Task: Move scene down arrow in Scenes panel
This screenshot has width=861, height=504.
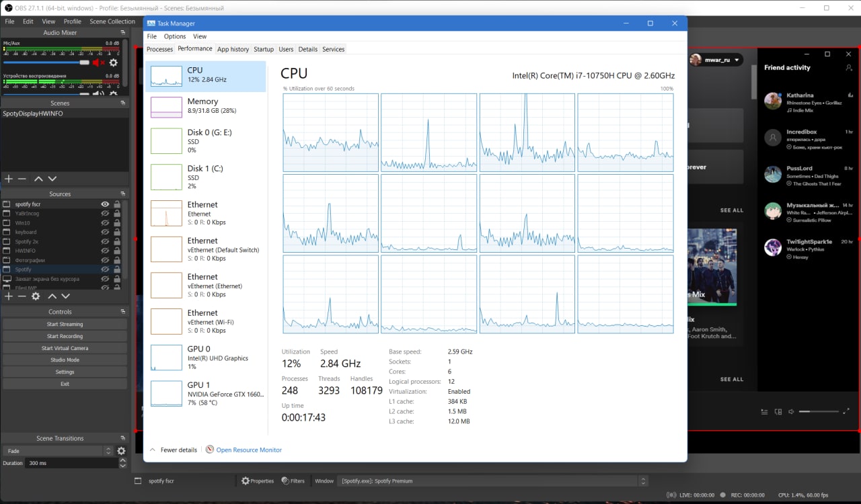Action: pyautogui.click(x=52, y=179)
